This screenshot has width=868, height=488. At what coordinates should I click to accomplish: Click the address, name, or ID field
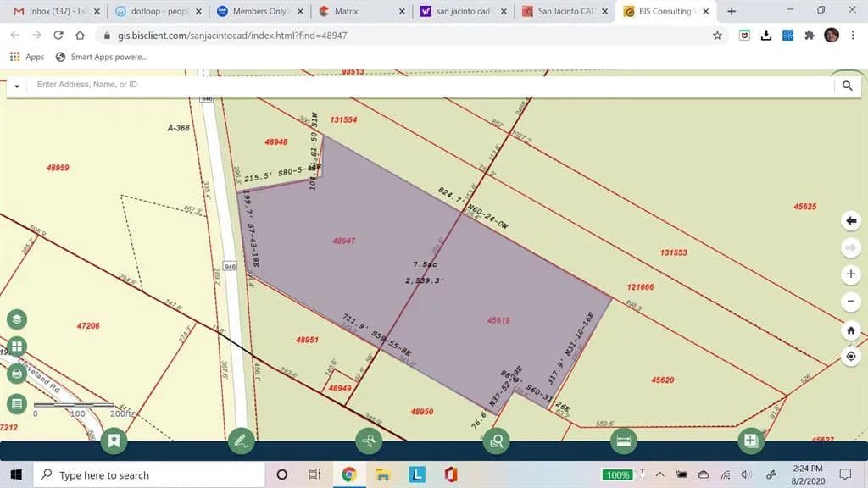424,86
